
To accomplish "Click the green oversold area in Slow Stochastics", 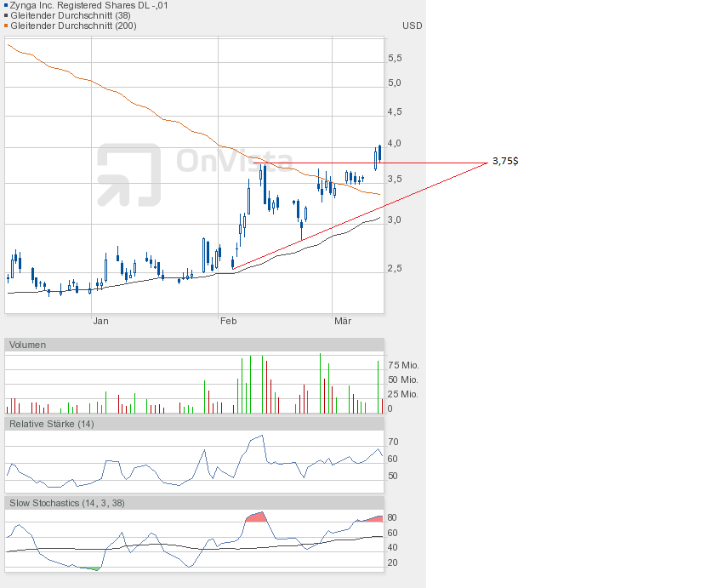I will pos(88,568).
